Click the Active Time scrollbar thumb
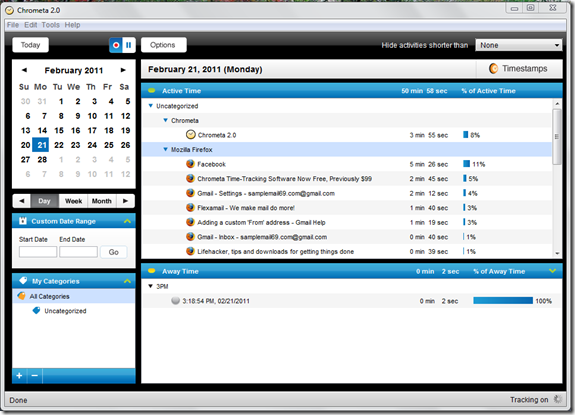The image size is (575, 415). [x=557, y=137]
